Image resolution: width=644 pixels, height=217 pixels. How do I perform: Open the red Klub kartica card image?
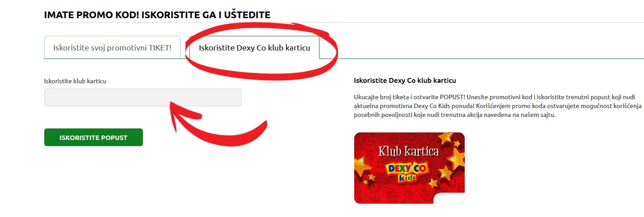409,168
